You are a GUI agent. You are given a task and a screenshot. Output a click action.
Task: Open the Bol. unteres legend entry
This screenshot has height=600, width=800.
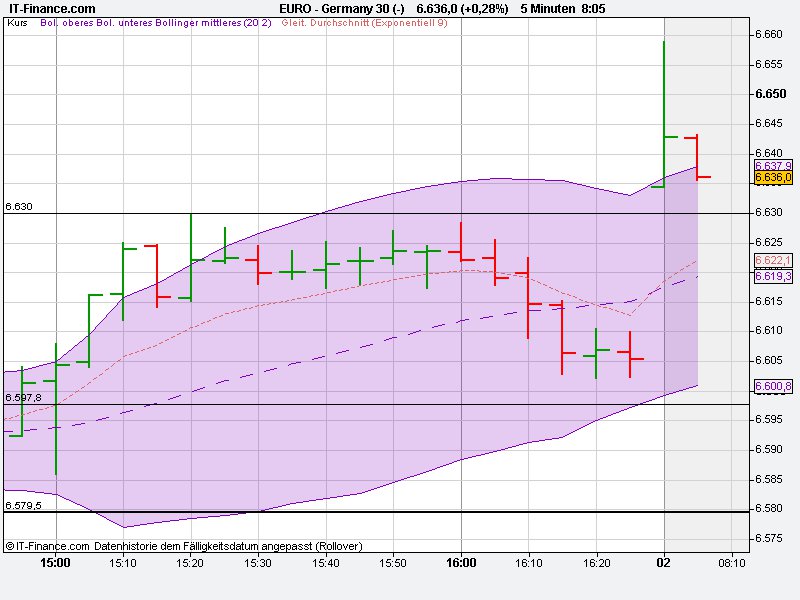[x=123, y=29]
